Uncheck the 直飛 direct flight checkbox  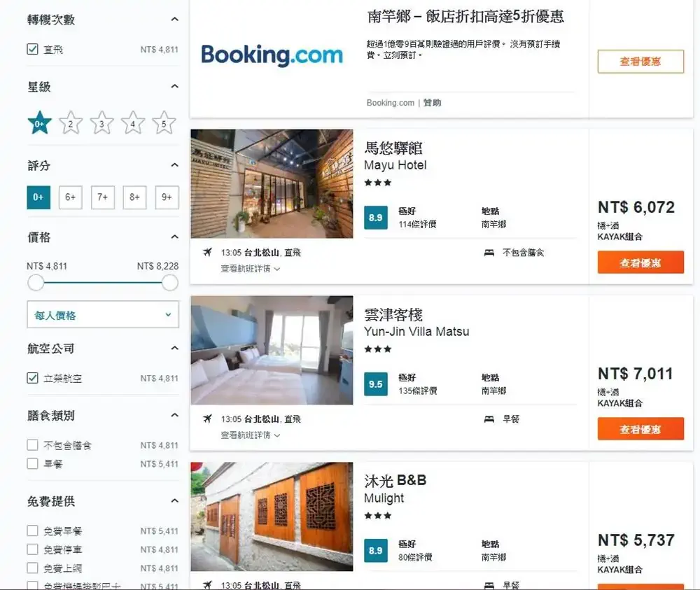click(32, 50)
